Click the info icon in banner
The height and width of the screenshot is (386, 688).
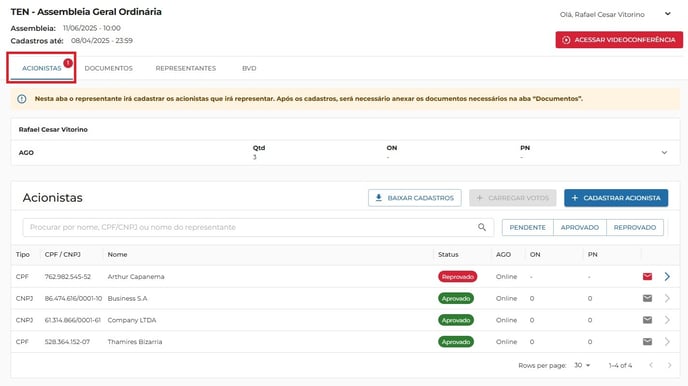tap(22, 99)
